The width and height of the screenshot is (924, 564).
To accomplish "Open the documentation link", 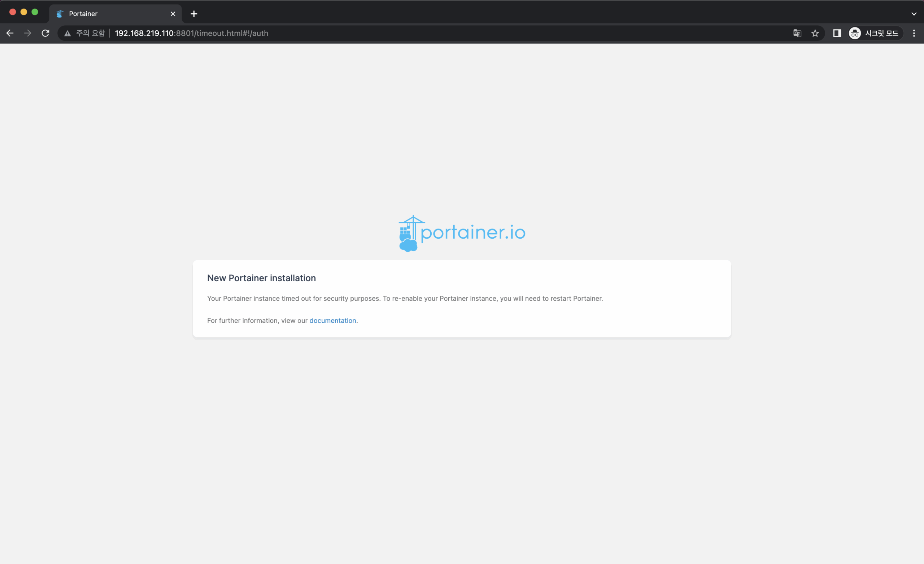I will [x=333, y=321].
